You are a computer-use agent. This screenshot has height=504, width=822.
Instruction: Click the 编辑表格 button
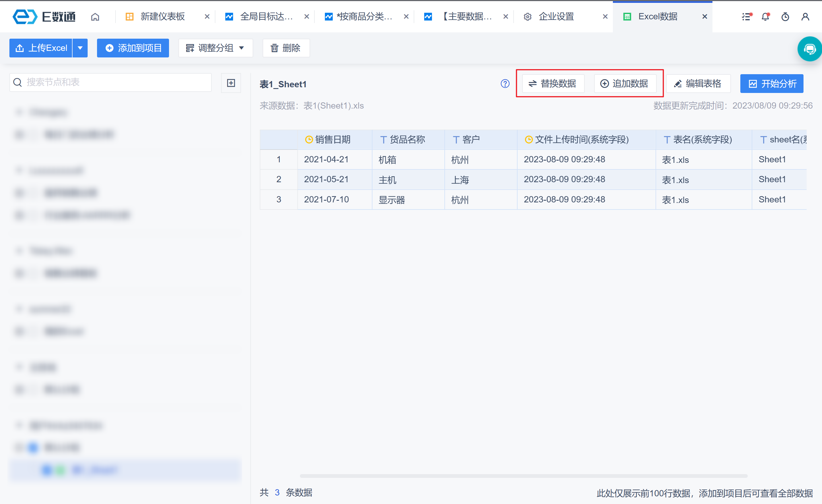pos(698,84)
